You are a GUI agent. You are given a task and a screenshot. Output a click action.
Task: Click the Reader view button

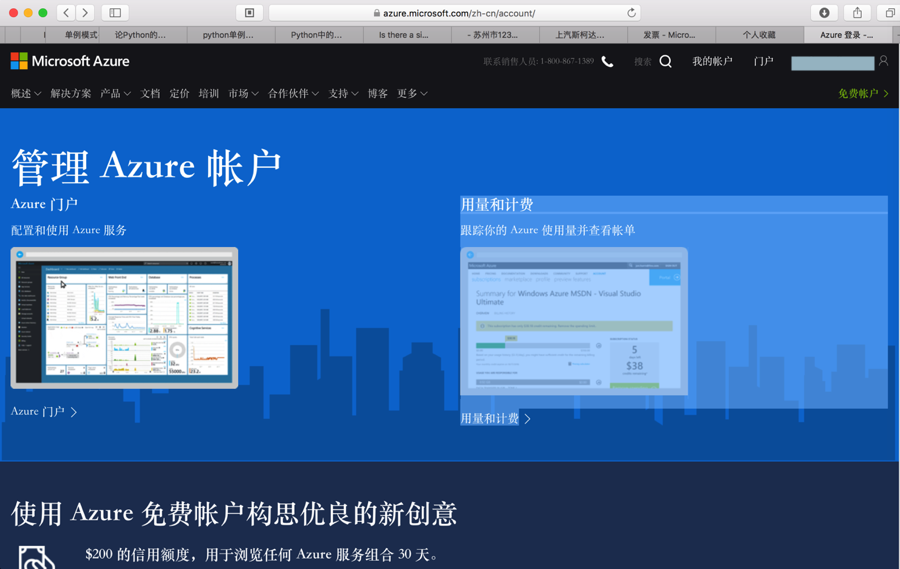click(x=249, y=13)
